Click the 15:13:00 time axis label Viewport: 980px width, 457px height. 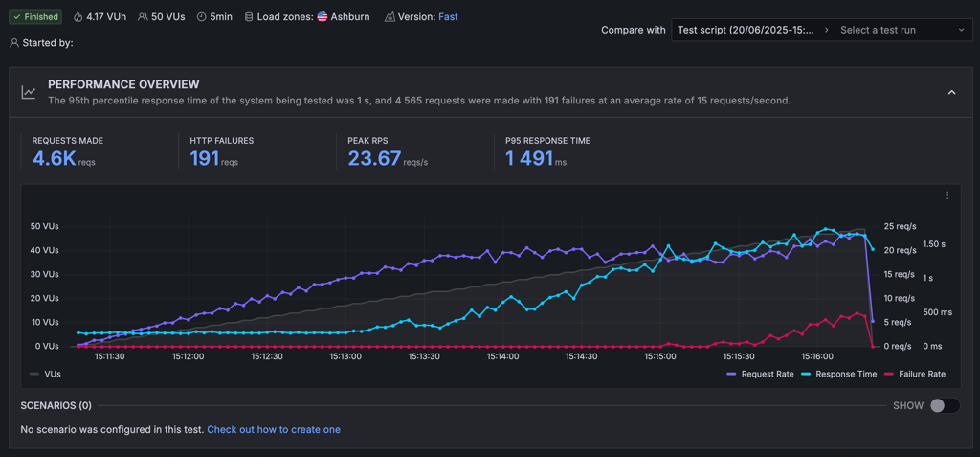pyautogui.click(x=345, y=356)
